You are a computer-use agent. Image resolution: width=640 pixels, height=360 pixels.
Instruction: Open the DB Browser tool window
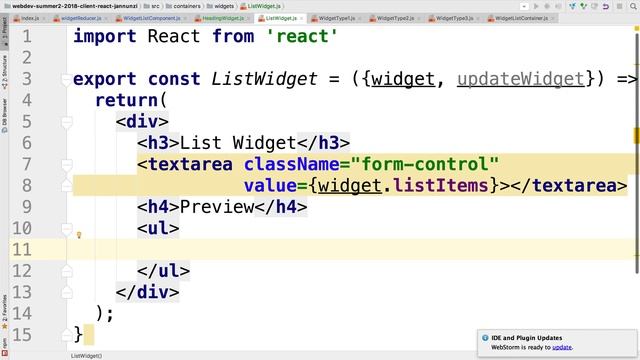[4, 116]
